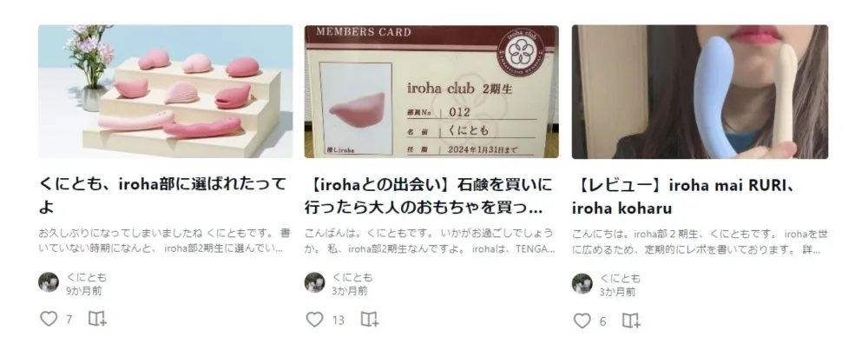Open title '【irohaとの出会い】石鹸を買いに…'
This screenshot has width=868, height=357.
pos(429,195)
